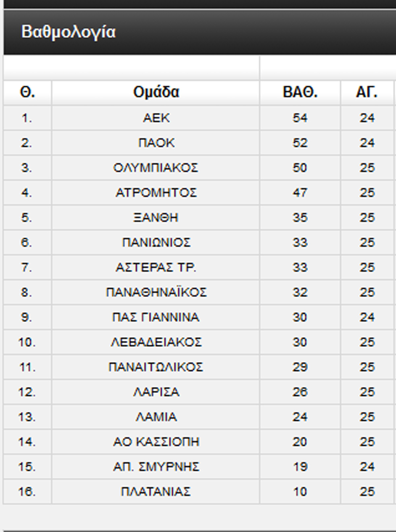Screen dimensions: 396x532
Task: Click on ΠΑΝΙΩΝΙΟΣ in the table
Action: click(x=156, y=242)
